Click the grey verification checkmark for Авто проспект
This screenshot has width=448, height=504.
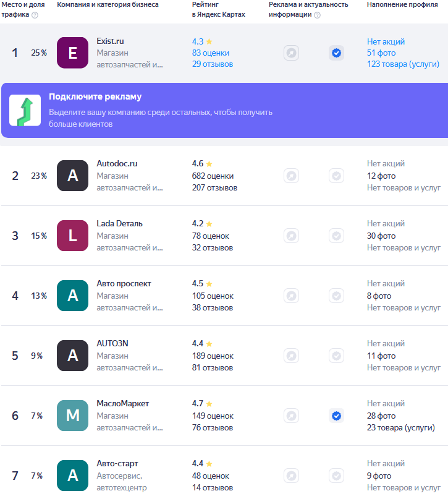(336, 296)
